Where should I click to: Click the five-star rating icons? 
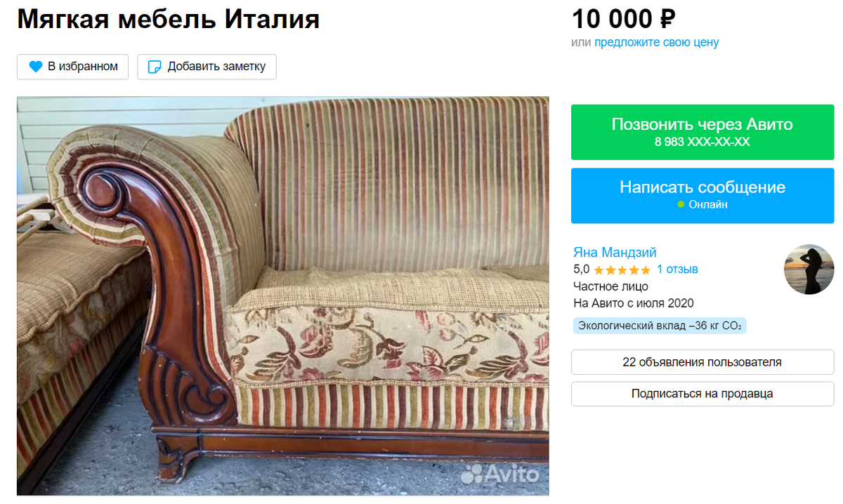tap(622, 270)
